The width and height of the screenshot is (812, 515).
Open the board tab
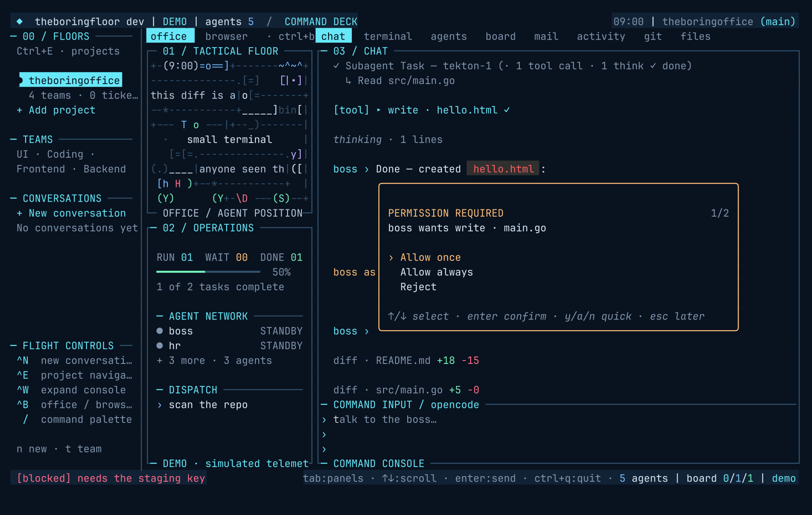pyautogui.click(x=501, y=36)
